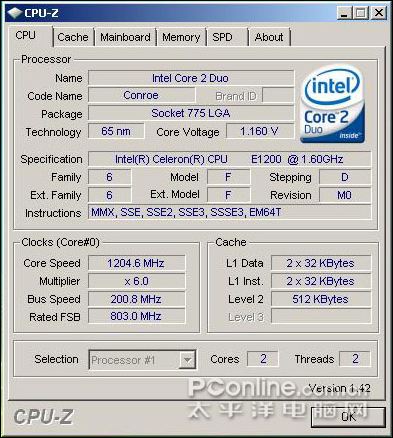
Task: Minimize the CPU-Z window
Action: [344, 13]
